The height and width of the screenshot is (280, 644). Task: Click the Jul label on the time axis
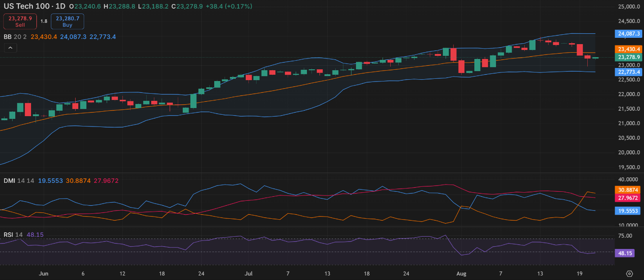(x=248, y=273)
